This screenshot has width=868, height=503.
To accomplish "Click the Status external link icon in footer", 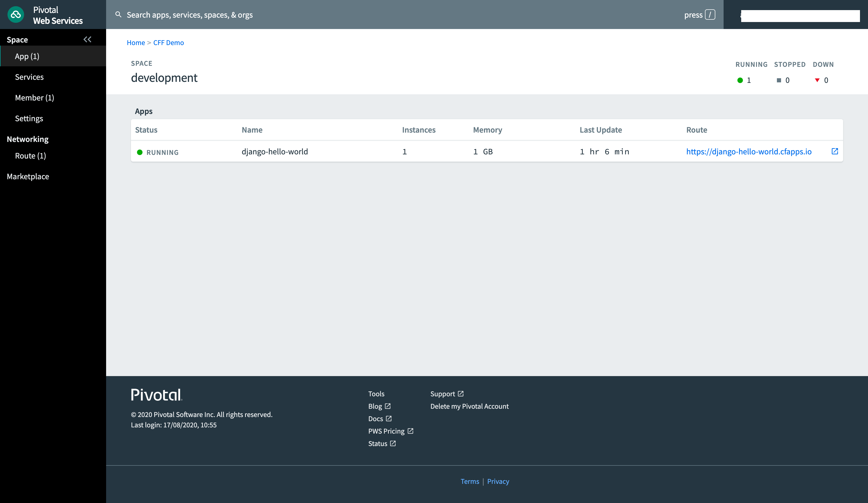I will click(x=393, y=443).
